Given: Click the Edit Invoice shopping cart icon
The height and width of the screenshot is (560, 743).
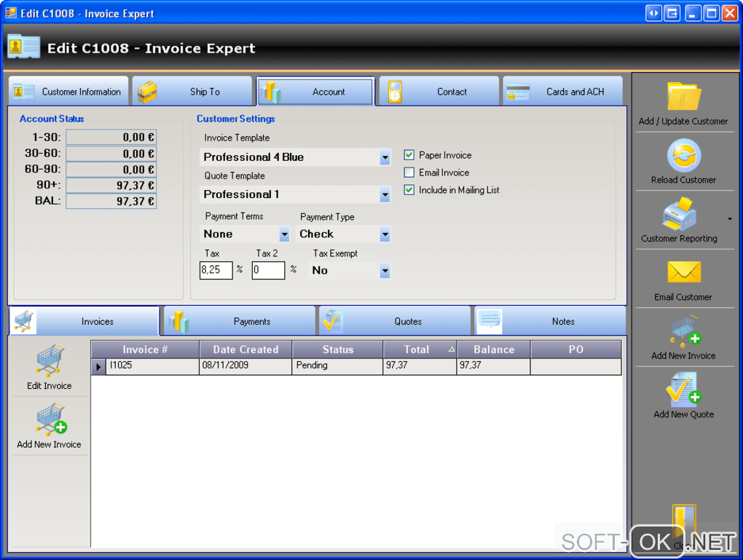Looking at the screenshot, I should tap(50, 361).
